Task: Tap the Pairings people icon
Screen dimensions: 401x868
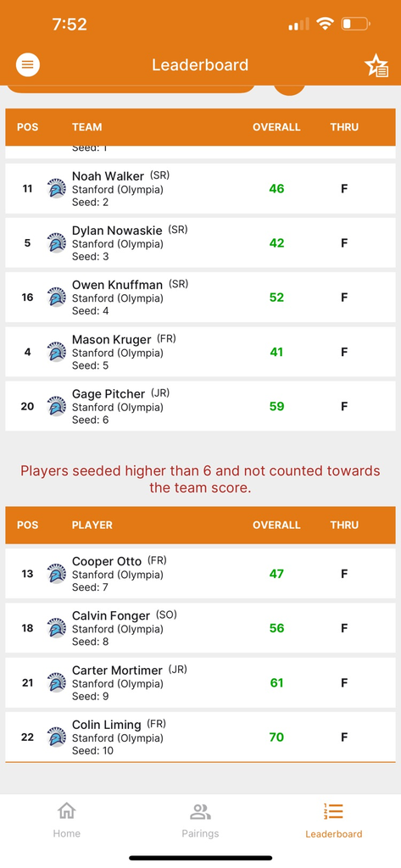Action: click(x=200, y=812)
